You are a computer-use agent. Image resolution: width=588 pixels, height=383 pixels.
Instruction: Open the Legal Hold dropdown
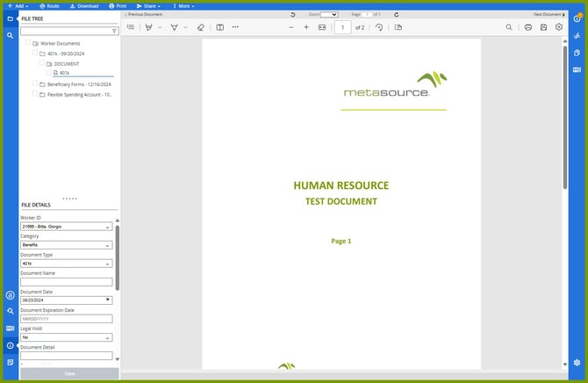pyautogui.click(x=67, y=337)
